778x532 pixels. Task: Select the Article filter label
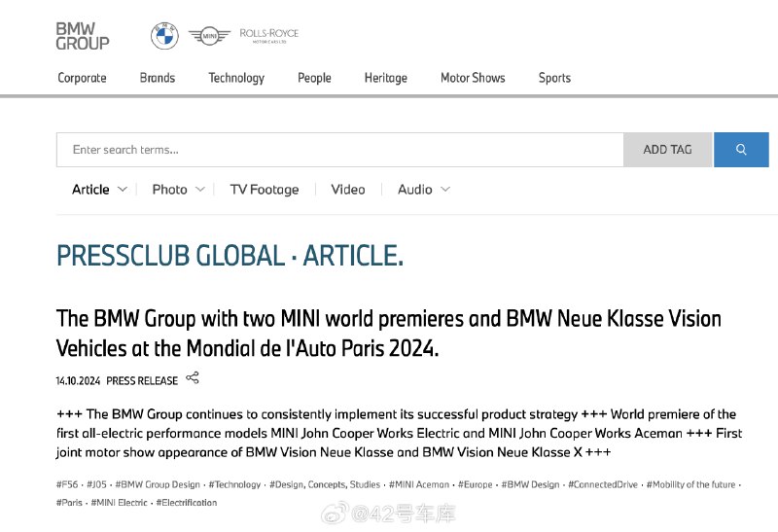90,190
